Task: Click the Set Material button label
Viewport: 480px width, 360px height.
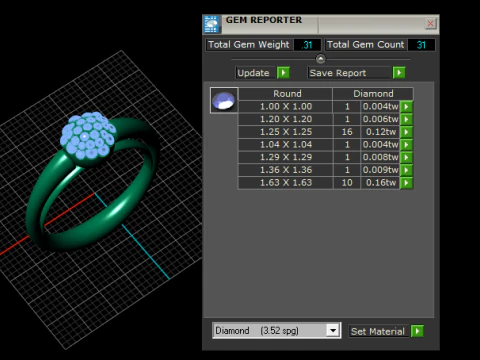Action: click(x=378, y=331)
